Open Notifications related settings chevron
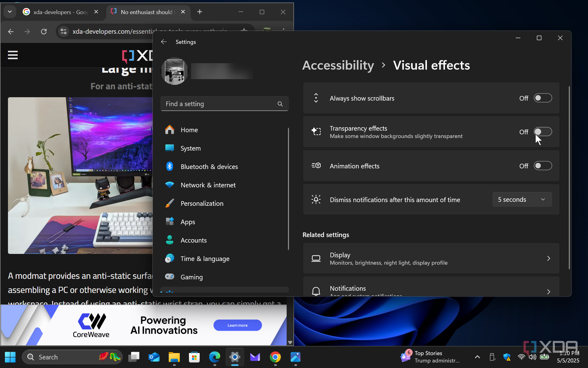Viewport: 588px width, 368px height. tap(548, 292)
